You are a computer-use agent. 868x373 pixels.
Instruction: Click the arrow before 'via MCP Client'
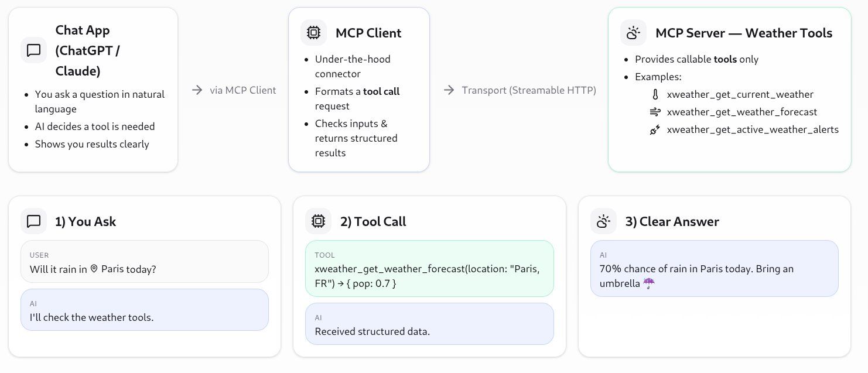pyautogui.click(x=197, y=90)
